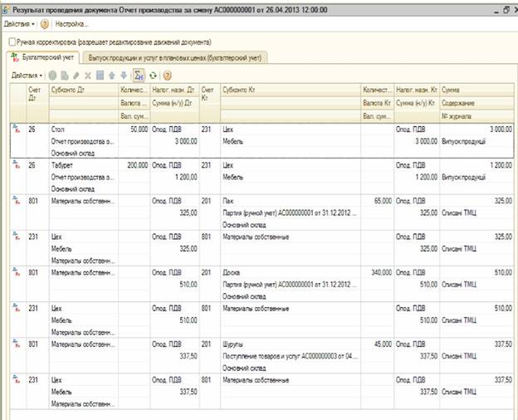Click the Валюта Кт column header
The width and height of the screenshot is (518, 420).
pyautogui.click(x=377, y=103)
